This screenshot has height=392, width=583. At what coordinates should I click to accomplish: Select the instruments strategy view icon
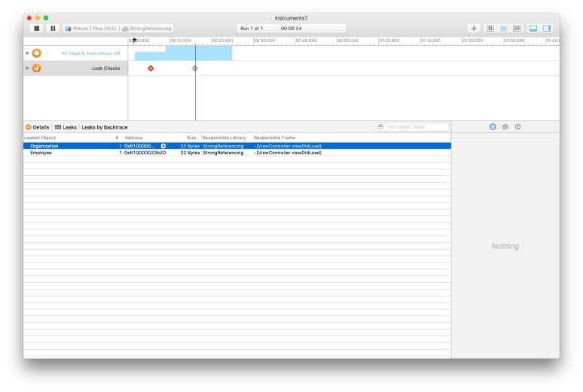[x=503, y=29]
